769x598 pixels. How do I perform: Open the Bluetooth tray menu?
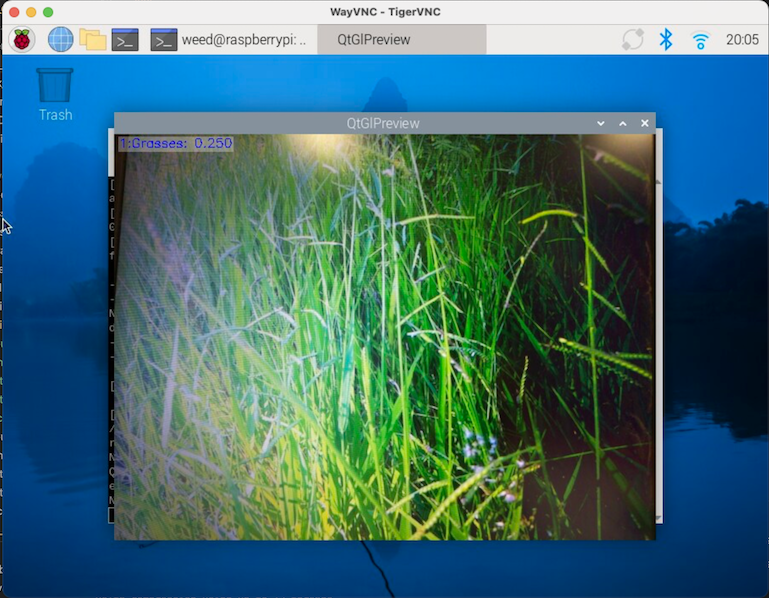[x=666, y=40]
